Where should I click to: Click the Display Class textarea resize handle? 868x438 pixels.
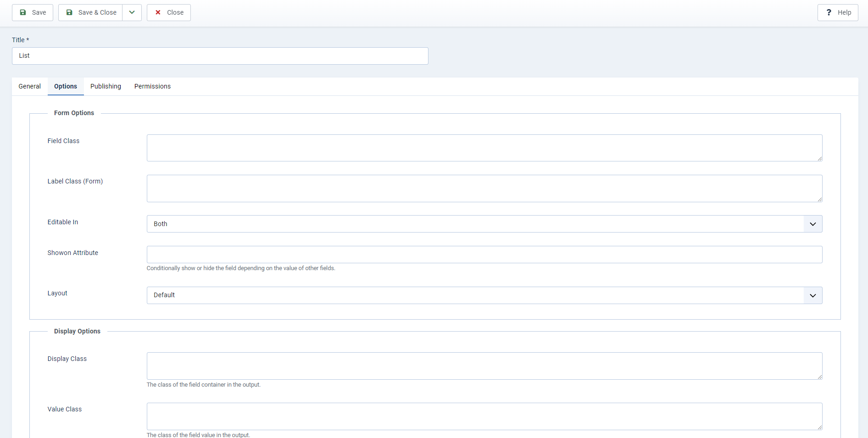819,377
